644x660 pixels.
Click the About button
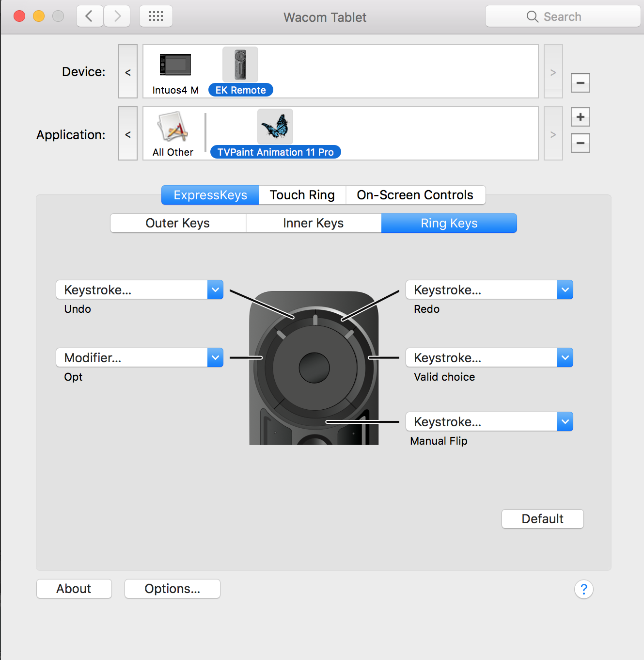click(x=74, y=589)
